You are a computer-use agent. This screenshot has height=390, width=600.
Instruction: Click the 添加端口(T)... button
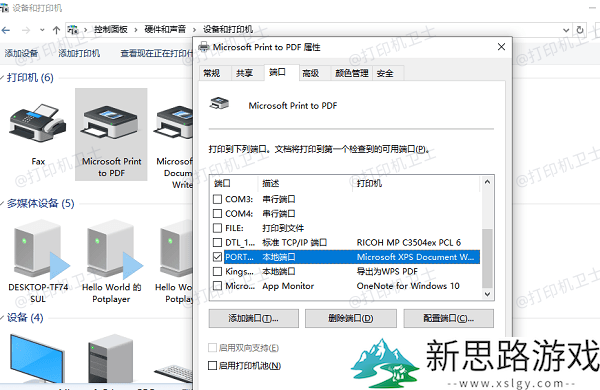point(254,318)
